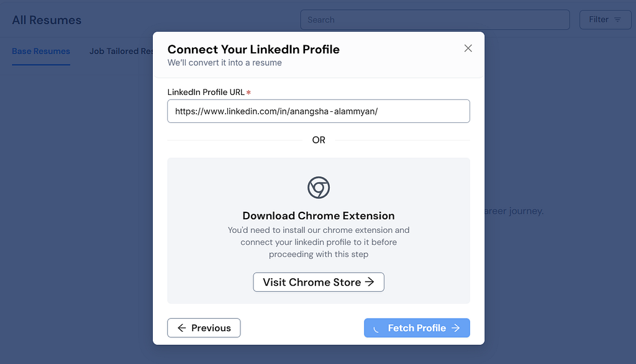Focus the Search field at the top
This screenshot has width=636, height=364.
[435, 20]
